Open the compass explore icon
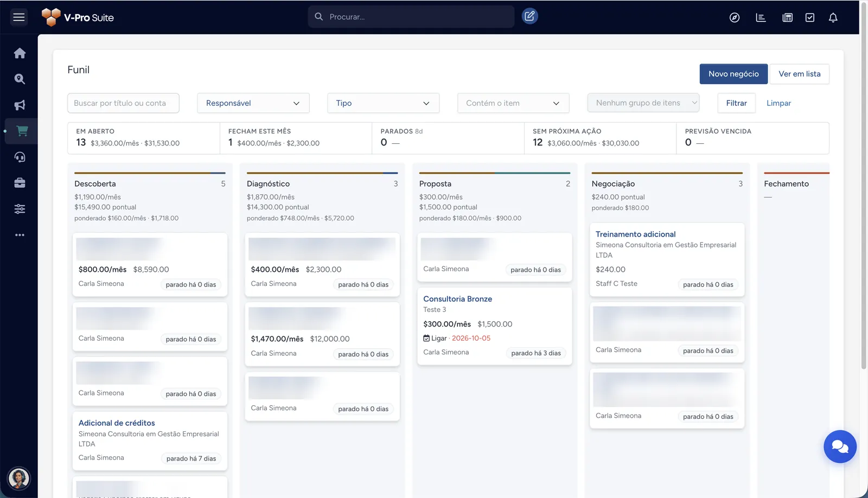 735,18
